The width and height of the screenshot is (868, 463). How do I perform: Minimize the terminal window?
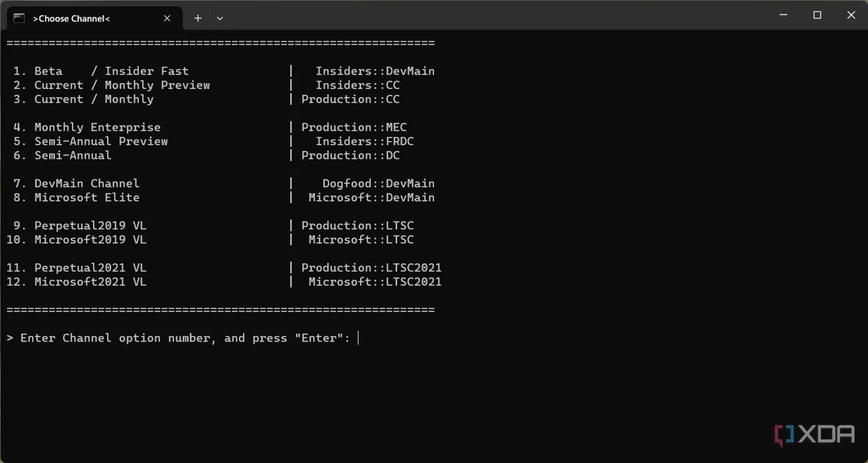click(783, 15)
